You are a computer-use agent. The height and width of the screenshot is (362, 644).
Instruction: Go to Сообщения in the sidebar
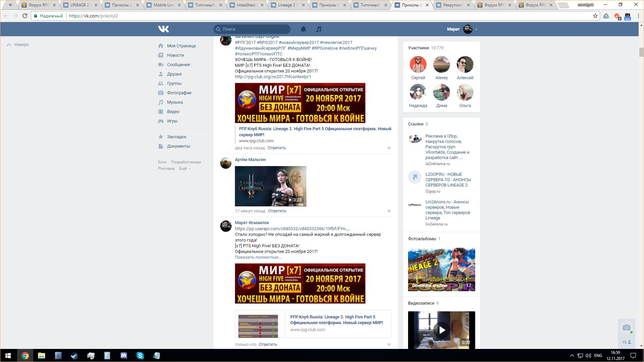click(178, 65)
